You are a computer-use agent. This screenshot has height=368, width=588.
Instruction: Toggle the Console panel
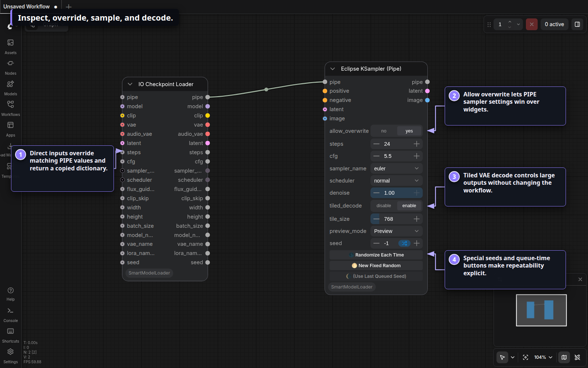coord(10,315)
